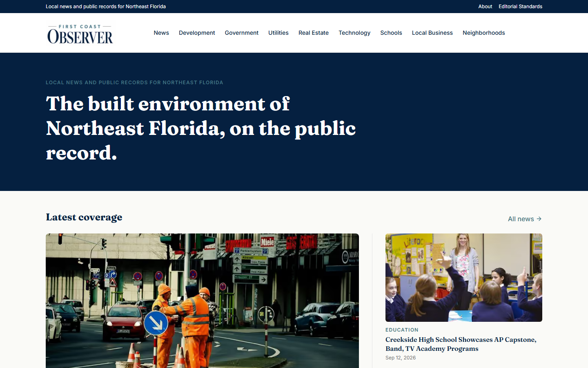Click the arrow icon beside All news
The image size is (588, 368).
coord(539,219)
